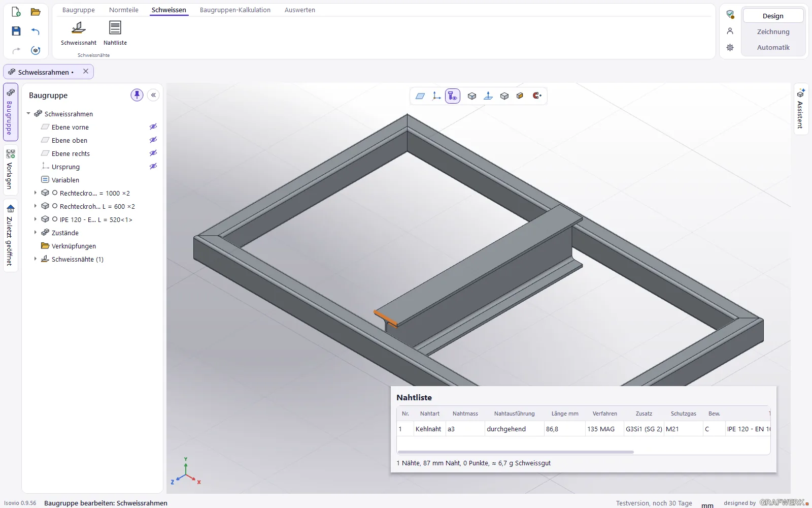Switch to the Schweissen ribbon tab
The image size is (812, 508).
coord(169,10)
